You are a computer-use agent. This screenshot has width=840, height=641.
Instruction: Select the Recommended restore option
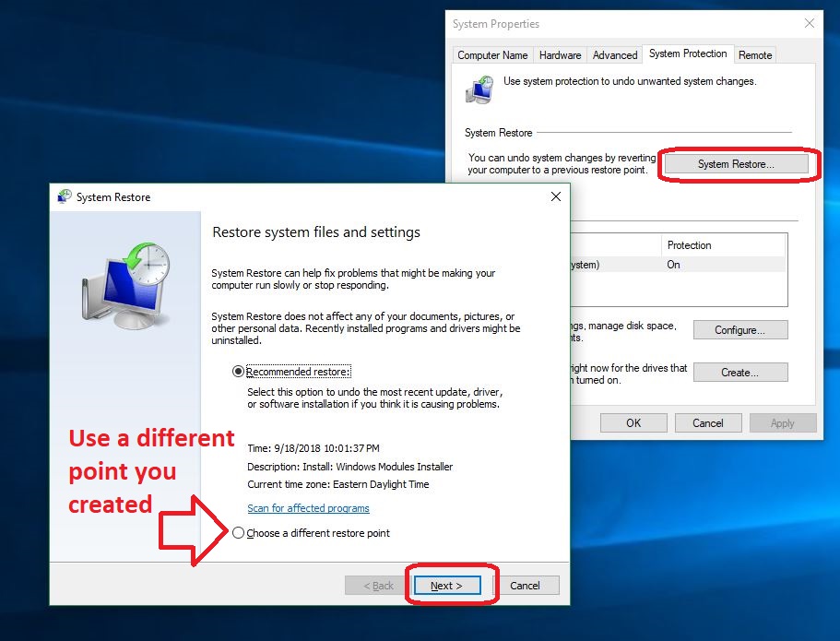(239, 371)
